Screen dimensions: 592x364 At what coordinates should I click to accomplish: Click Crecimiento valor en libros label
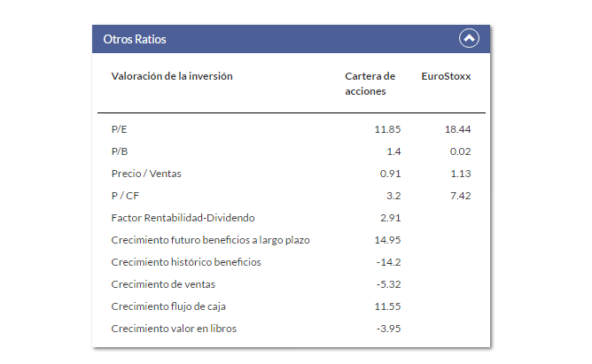pos(174,329)
